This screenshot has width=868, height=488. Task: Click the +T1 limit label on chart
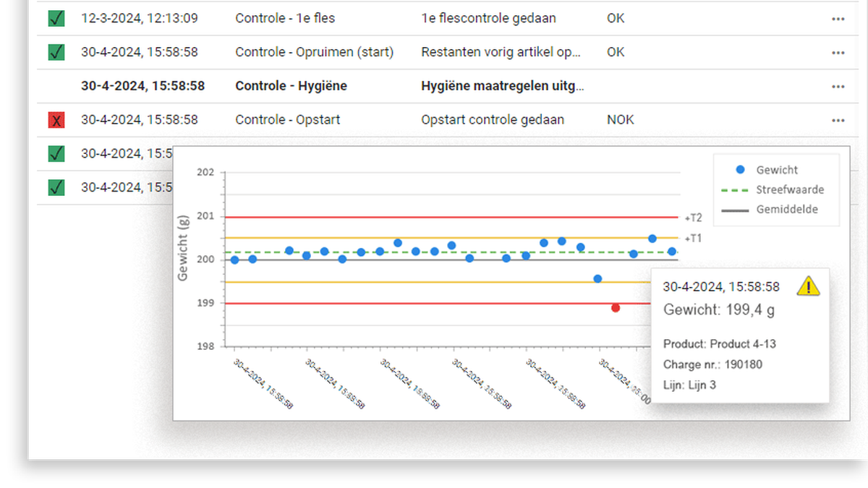pos(693,239)
